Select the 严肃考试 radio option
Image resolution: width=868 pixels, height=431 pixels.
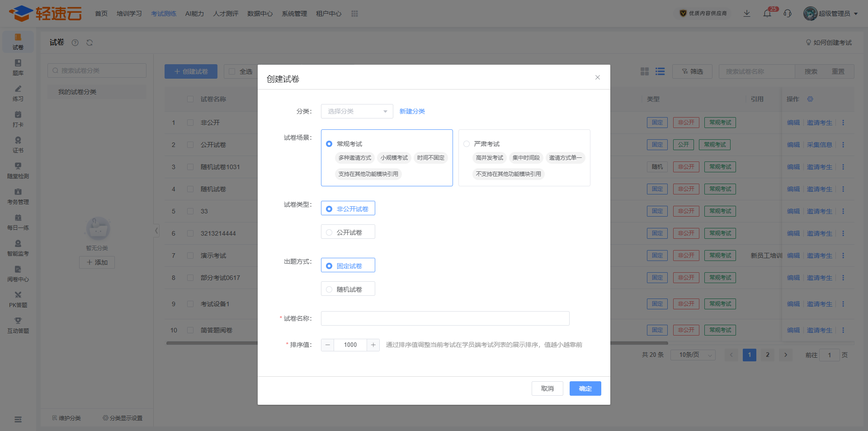point(467,144)
